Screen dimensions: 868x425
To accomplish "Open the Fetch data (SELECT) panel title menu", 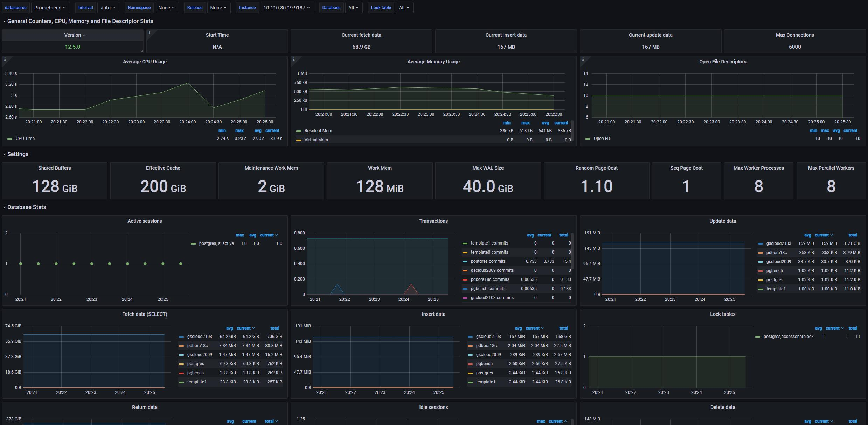I will click(145, 314).
